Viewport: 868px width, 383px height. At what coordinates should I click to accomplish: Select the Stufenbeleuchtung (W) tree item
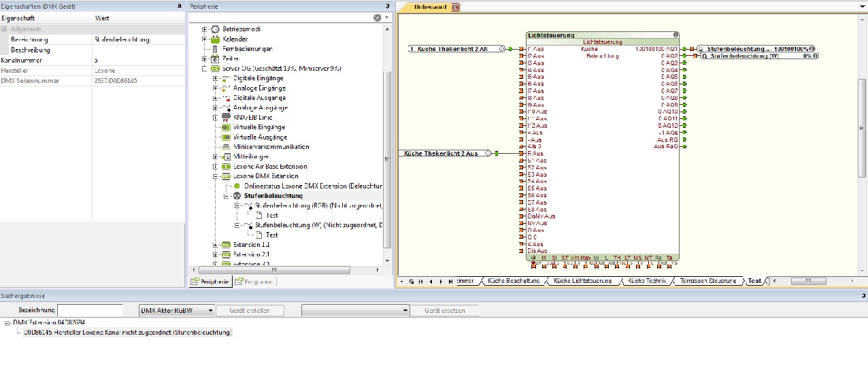(x=288, y=225)
